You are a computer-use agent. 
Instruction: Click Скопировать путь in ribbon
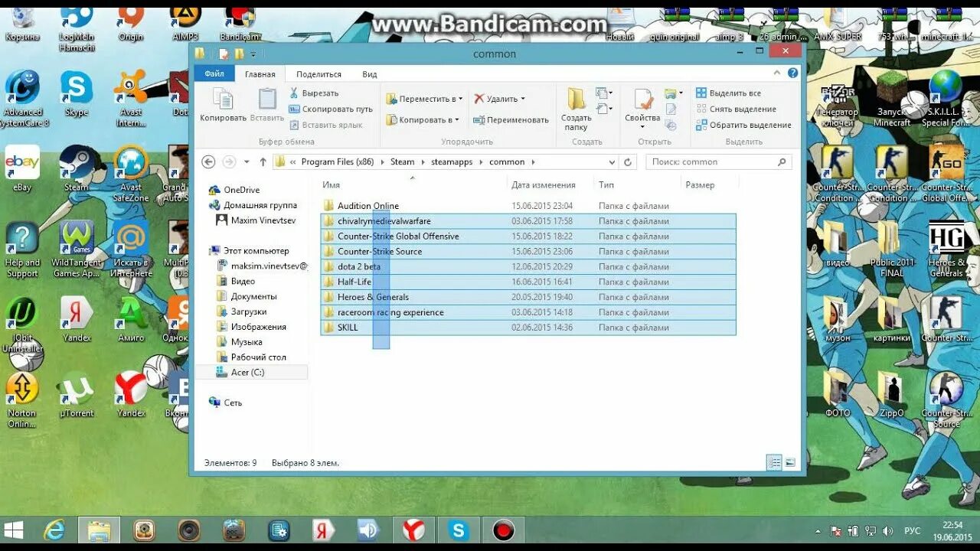pos(332,109)
